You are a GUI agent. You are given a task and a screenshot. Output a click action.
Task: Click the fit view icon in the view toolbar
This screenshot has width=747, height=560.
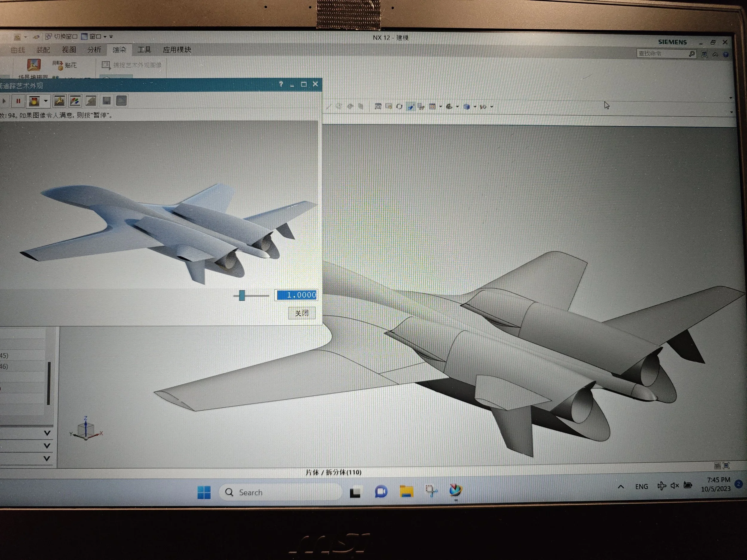(378, 107)
